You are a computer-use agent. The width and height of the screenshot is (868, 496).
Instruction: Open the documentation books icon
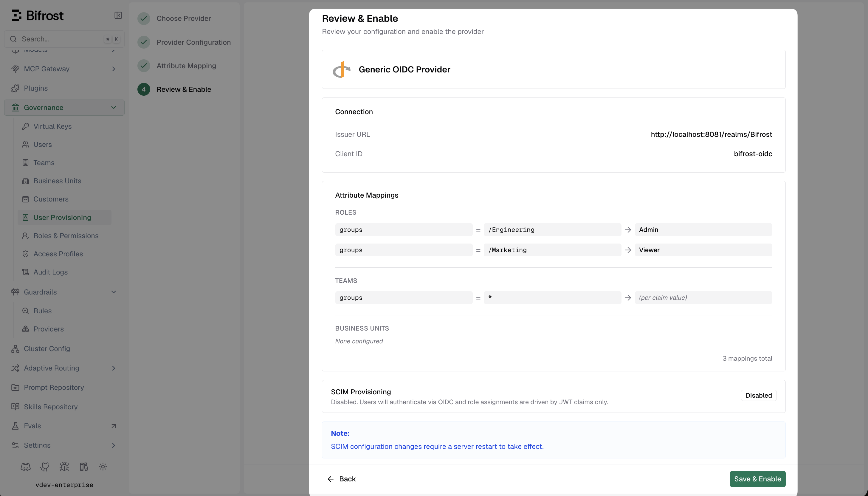[84, 467]
